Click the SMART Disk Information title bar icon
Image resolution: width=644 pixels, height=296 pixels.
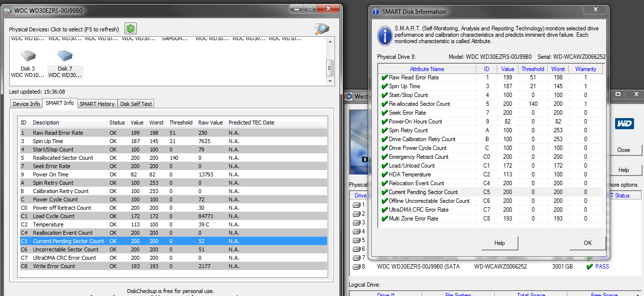(x=376, y=12)
